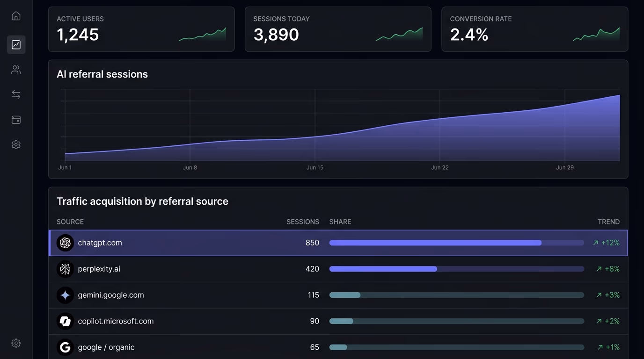The width and height of the screenshot is (644, 359).
Task: Click the Sessions Today sparkline chart
Action: tap(399, 35)
